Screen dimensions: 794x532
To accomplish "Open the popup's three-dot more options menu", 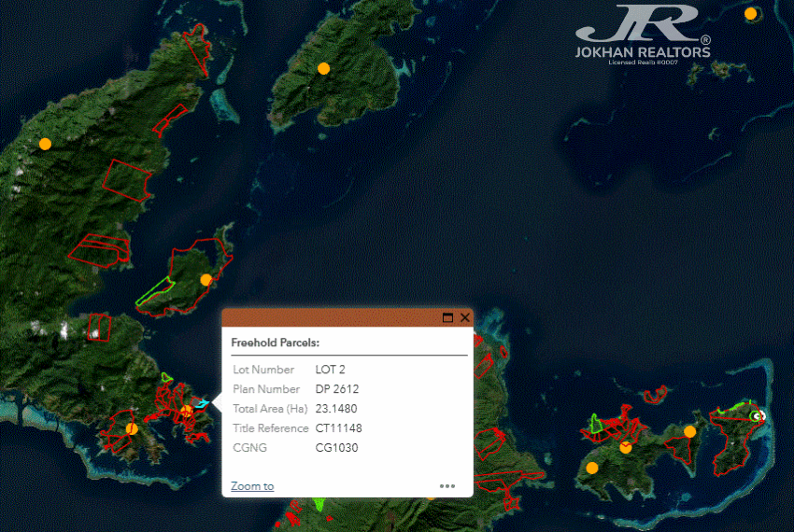I will click(x=447, y=485).
